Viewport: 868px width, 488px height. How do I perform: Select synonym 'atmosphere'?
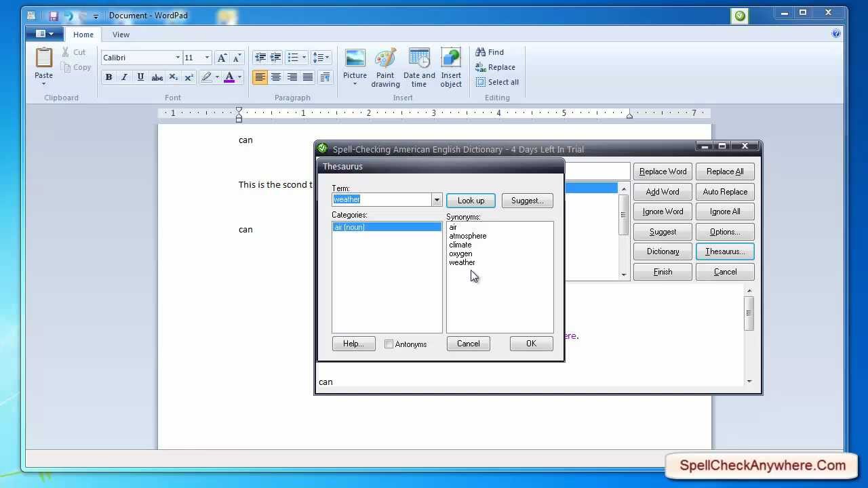tap(467, 236)
